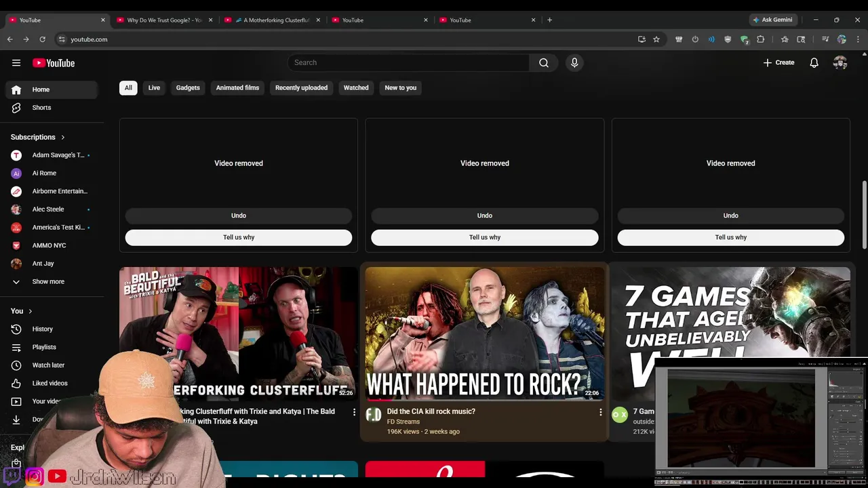The width and height of the screenshot is (868, 488).
Task: Open Adam Savage's channel subscription
Action: (52, 155)
